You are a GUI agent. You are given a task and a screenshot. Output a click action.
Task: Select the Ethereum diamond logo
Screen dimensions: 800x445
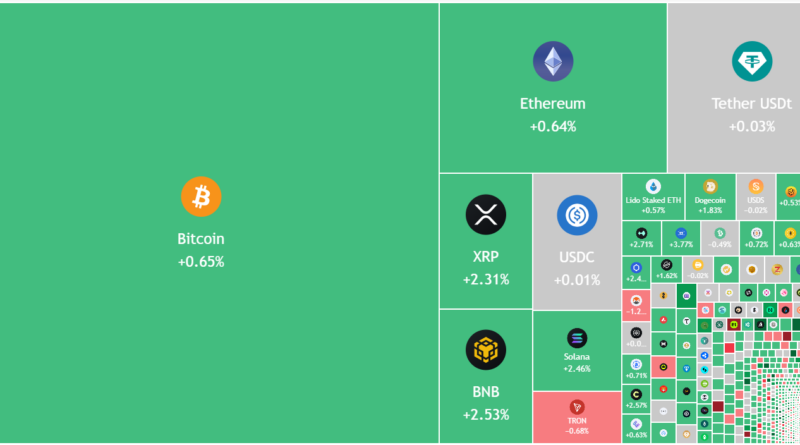(x=553, y=61)
